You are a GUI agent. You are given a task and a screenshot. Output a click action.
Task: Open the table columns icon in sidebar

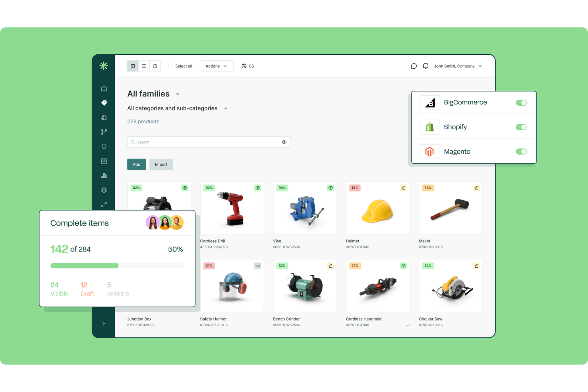point(104,161)
